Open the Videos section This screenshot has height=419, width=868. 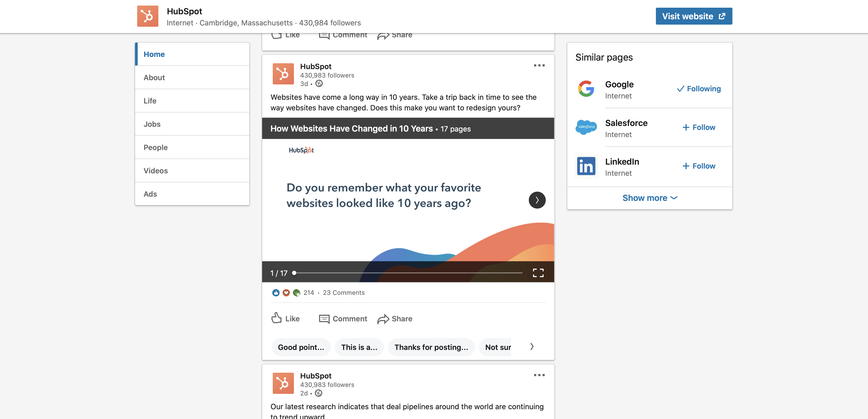192,170
